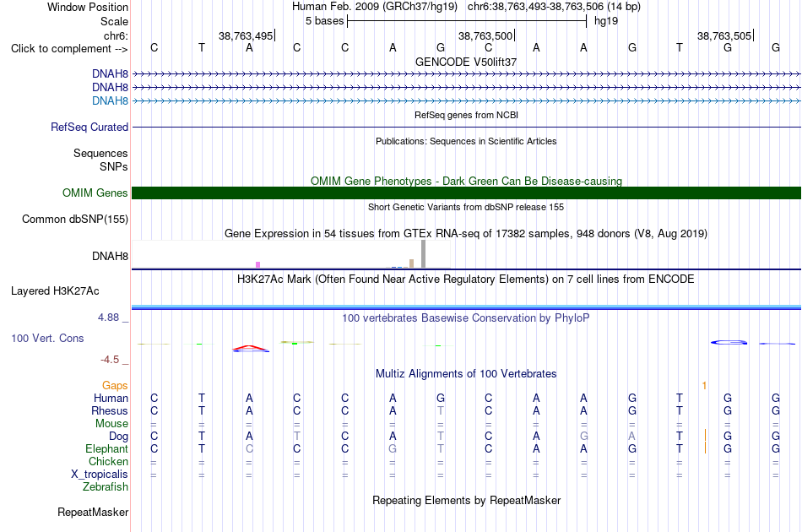Click the 38,763,500 ruler position
The width and height of the screenshot is (802, 532).
click(485, 35)
